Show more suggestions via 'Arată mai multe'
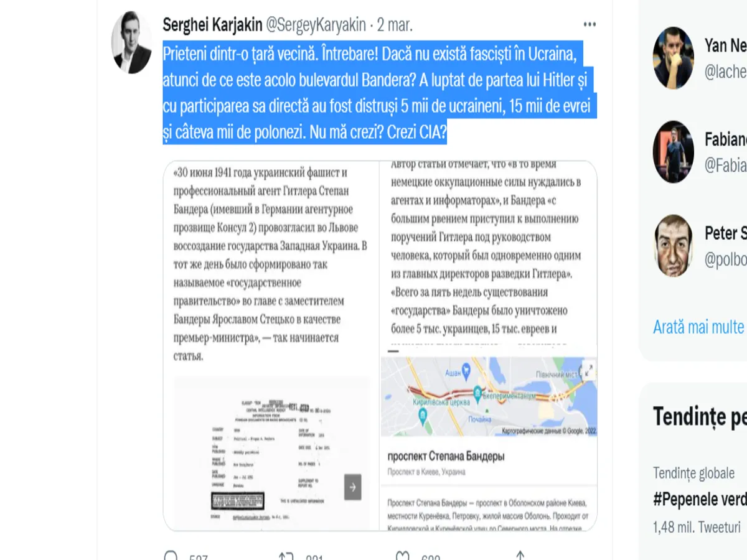The image size is (747, 560). [x=698, y=327]
